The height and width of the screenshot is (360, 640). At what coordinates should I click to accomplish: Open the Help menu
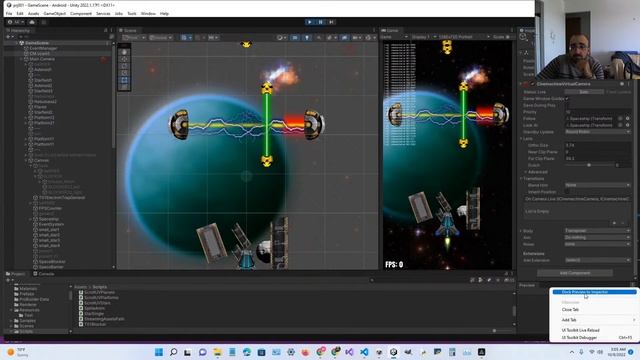click(x=164, y=13)
